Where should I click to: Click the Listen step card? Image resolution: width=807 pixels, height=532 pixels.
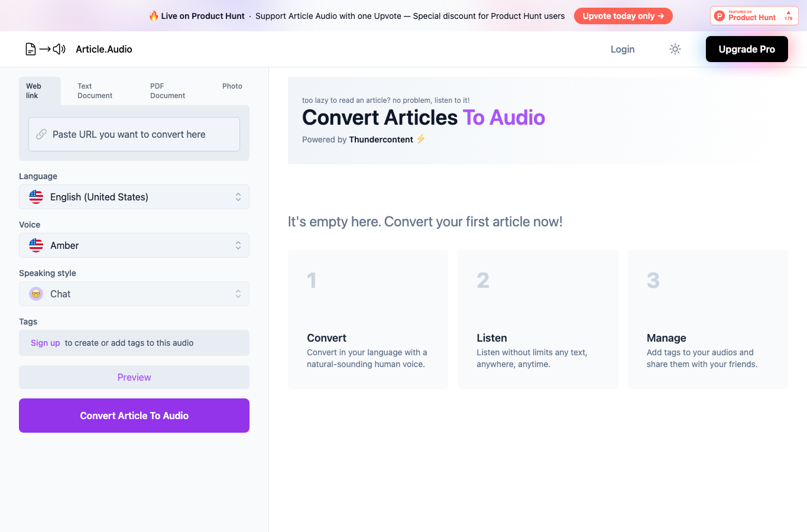pos(538,319)
